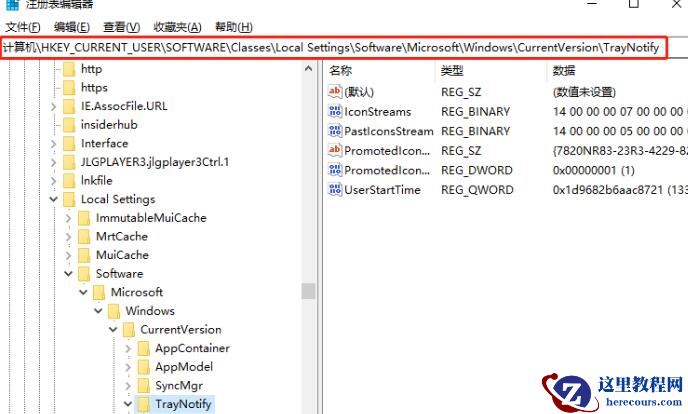
Task: Click the MuiCache folder icon
Action: [84, 255]
